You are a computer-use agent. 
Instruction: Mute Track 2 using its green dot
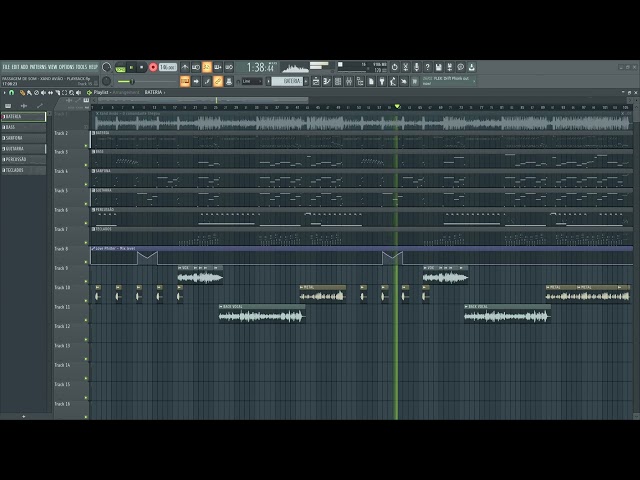(x=86, y=145)
